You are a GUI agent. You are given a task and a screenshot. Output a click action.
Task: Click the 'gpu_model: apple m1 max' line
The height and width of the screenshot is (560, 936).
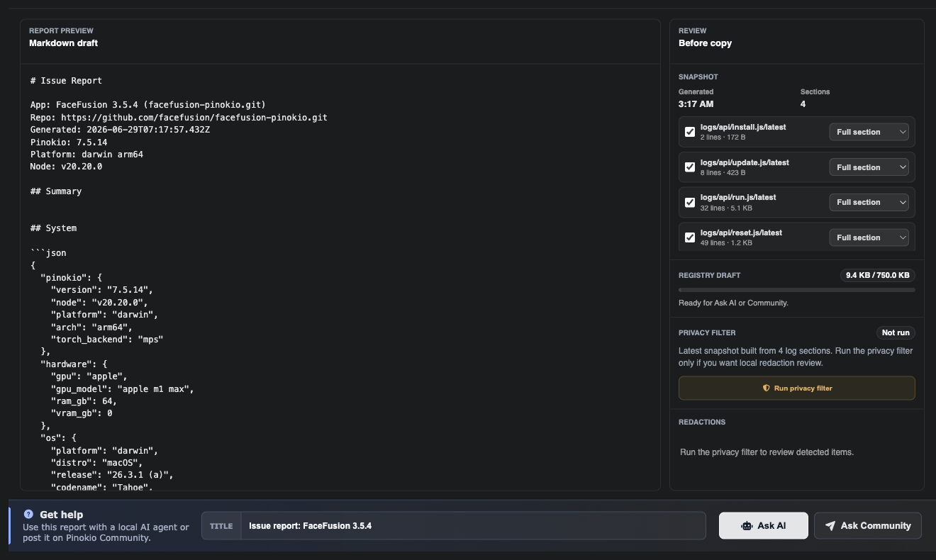[122, 388]
